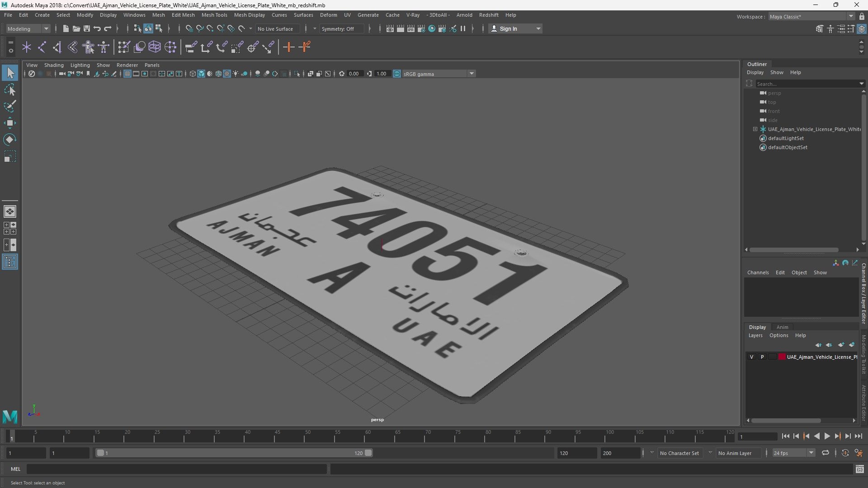Click the shelf asterisk star icon
Screen dimensions: 868x488
(27, 47)
